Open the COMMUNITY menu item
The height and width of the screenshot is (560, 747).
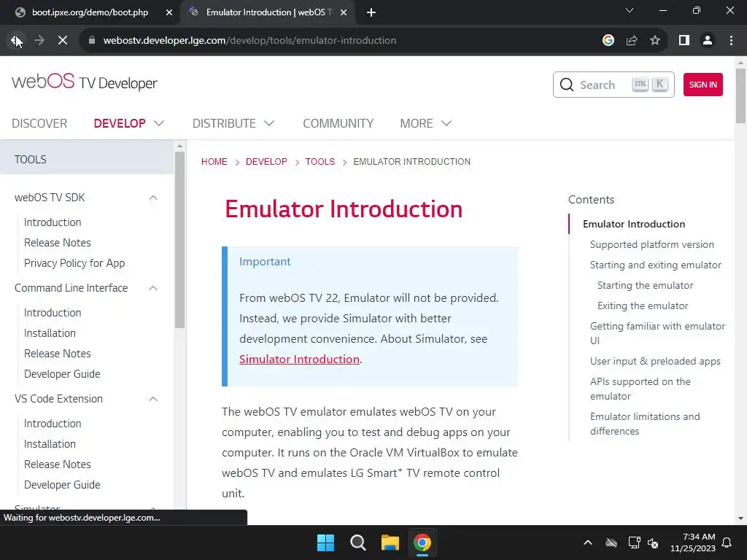(338, 123)
